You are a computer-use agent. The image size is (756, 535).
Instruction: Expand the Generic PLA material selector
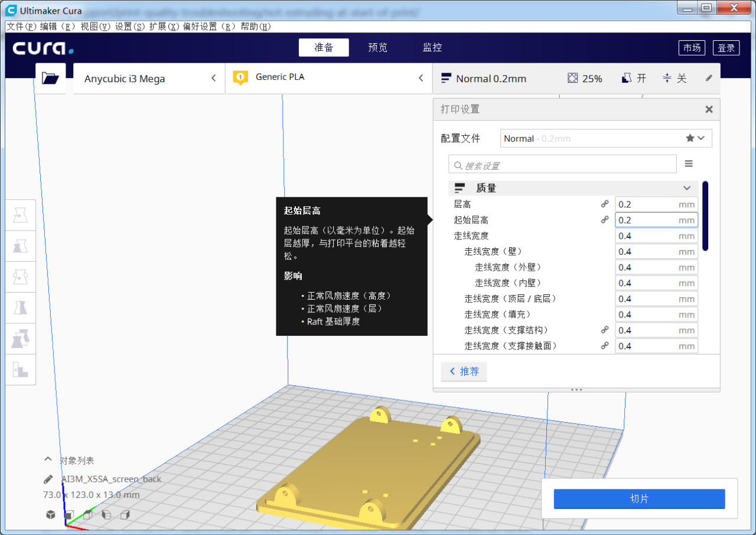coord(329,78)
